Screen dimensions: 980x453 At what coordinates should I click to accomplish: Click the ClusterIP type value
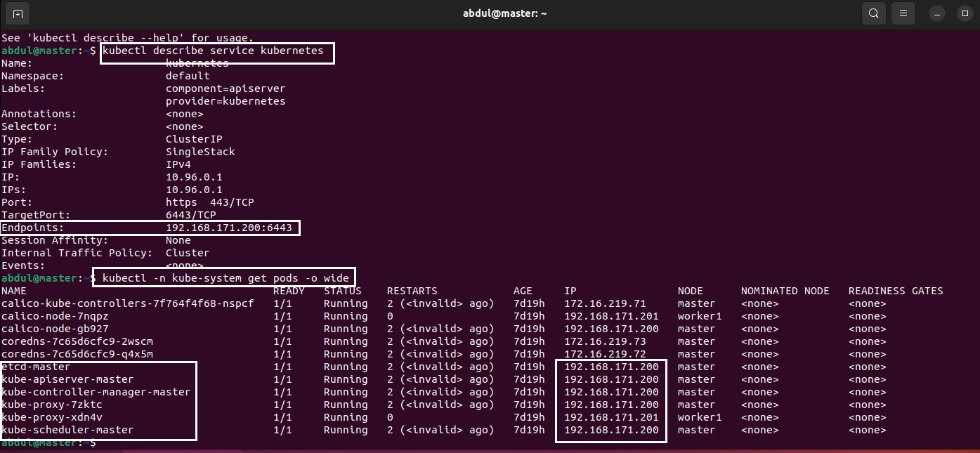click(194, 139)
